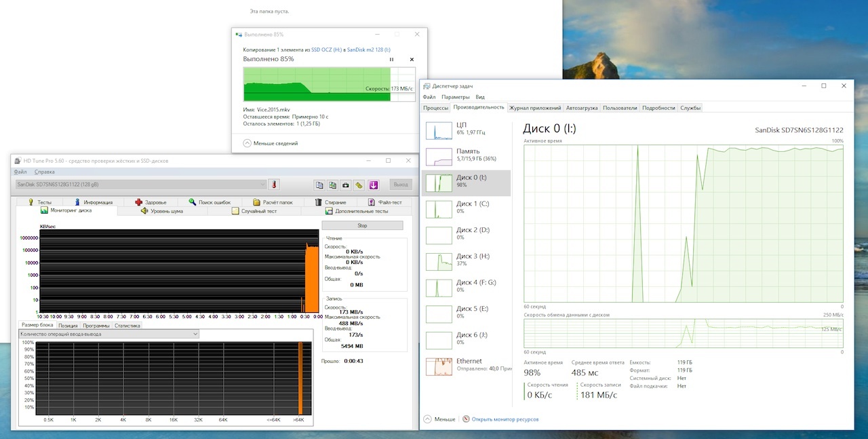Viewport: 868px width, 439px height.
Task: Open HD Tune Справка menu
Action: click(44, 172)
